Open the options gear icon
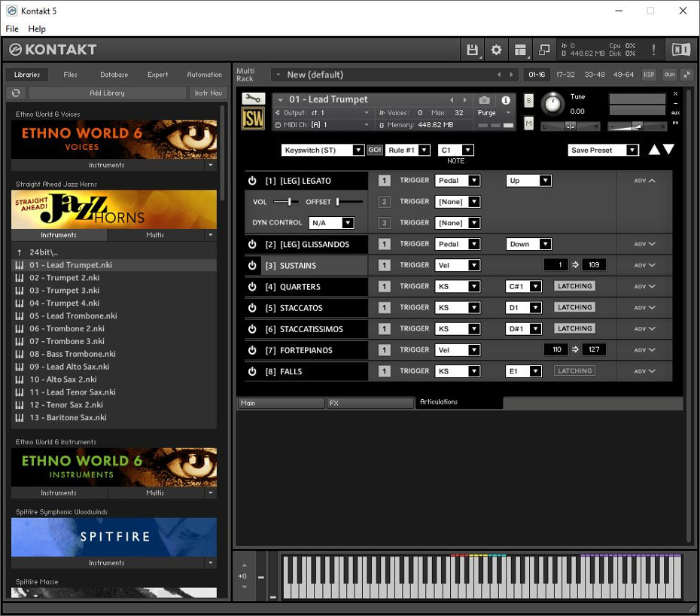Screen dimensions: 700x616 496,50
